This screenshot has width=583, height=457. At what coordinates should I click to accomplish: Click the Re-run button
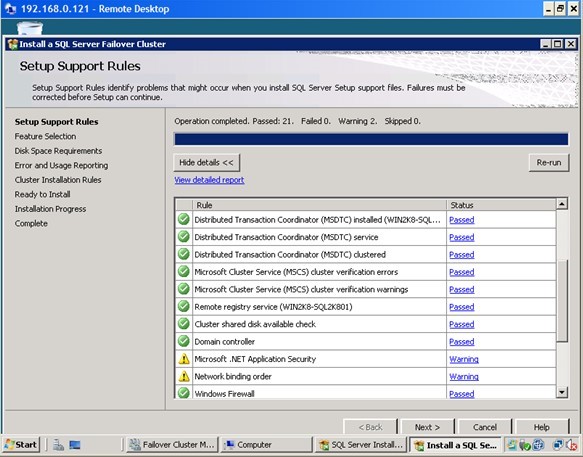549,162
